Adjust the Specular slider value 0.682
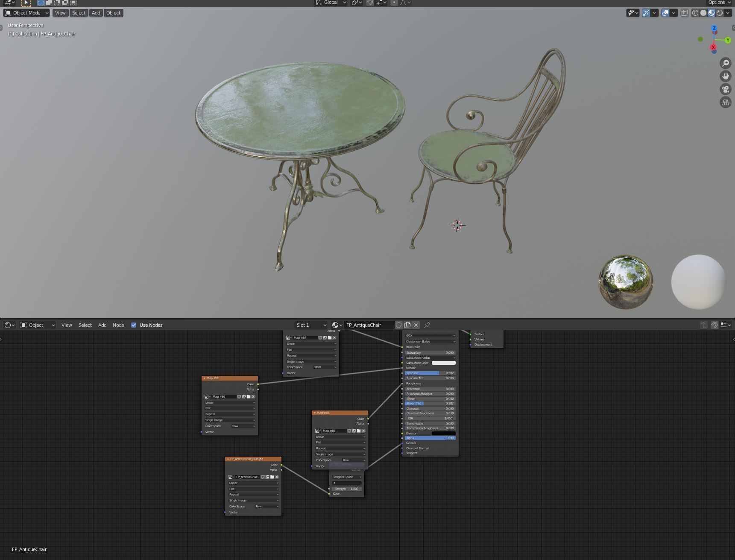The image size is (735, 560). point(430,373)
